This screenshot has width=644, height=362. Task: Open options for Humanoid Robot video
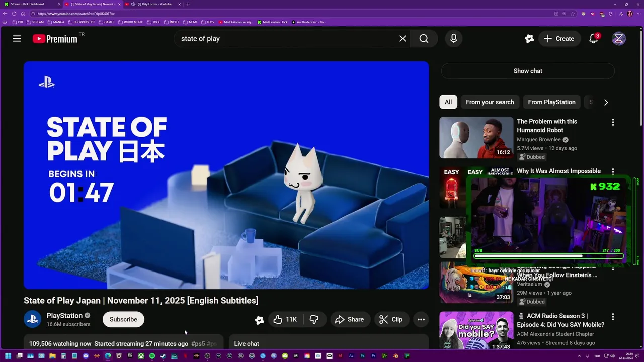click(x=613, y=122)
